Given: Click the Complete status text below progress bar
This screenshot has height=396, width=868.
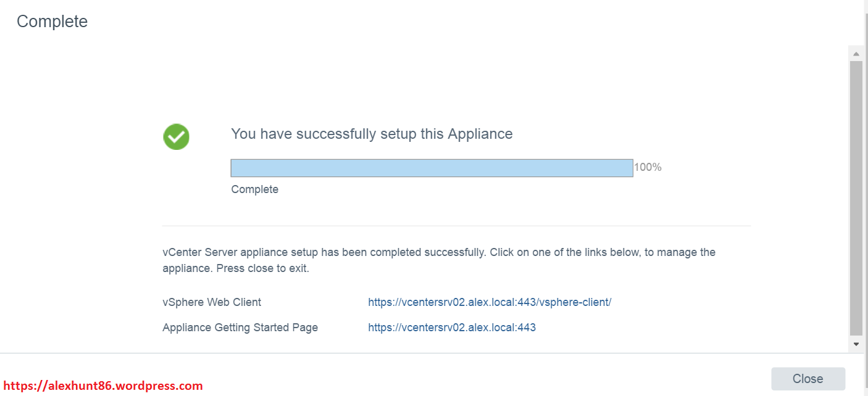Looking at the screenshot, I should click(x=255, y=189).
